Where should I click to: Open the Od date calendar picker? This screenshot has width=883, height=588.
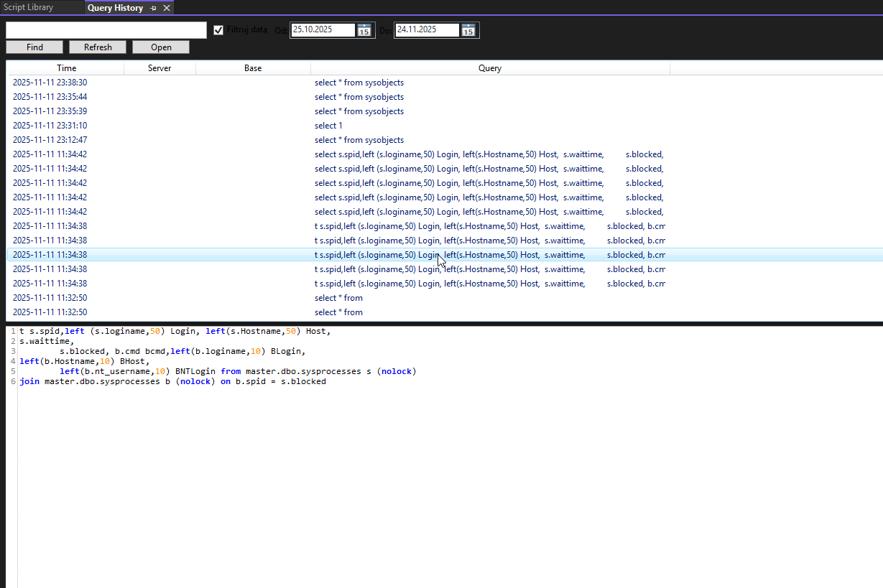[364, 30]
